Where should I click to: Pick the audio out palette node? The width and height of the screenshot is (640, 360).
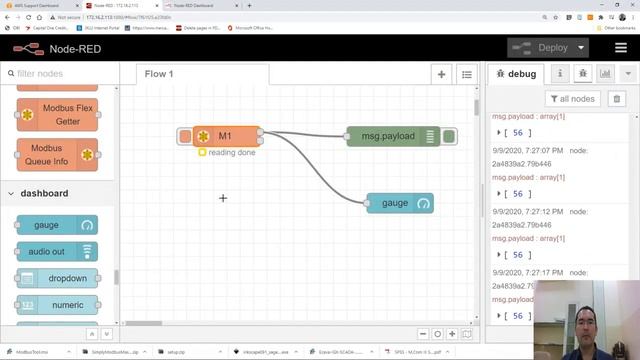(x=57, y=251)
